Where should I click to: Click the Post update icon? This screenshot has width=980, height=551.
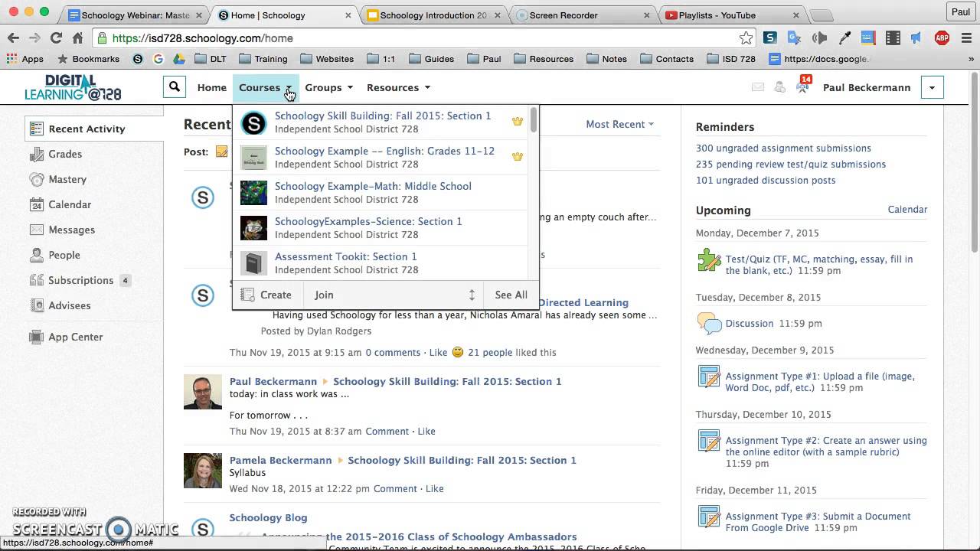(x=221, y=152)
